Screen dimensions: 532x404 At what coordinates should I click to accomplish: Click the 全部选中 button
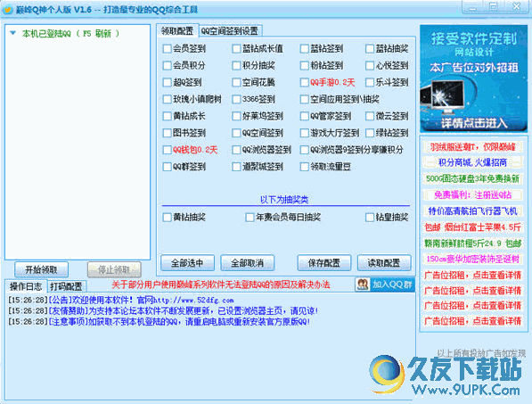click(x=187, y=263)
